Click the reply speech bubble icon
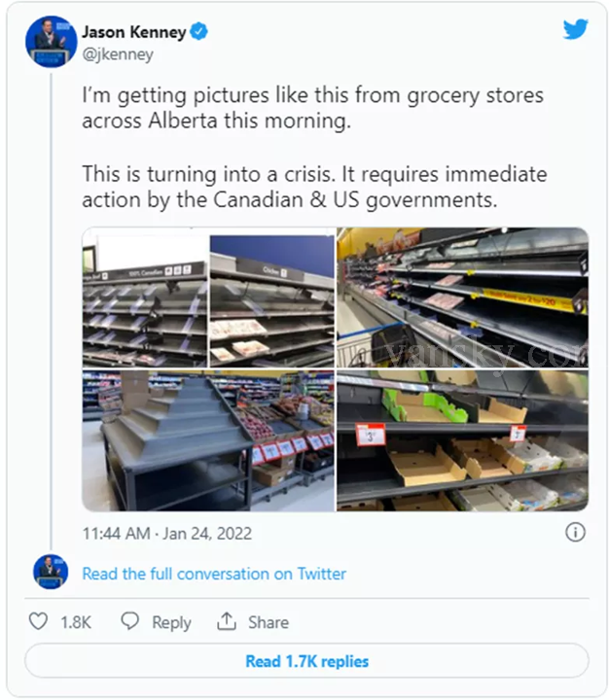The width and height of the screenshot is (609, 700). coord(129,622)
